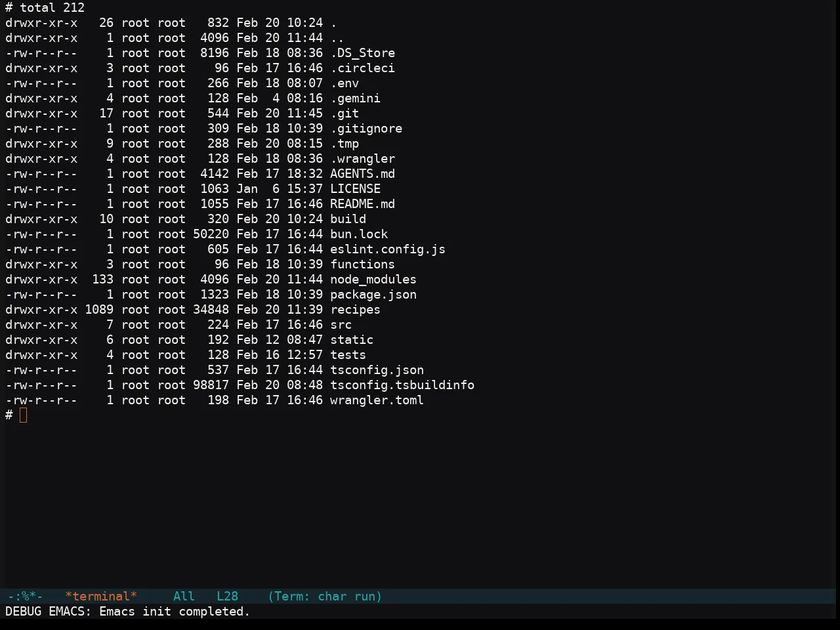Click the wrangler.toml file name
This screenshot has width=840, height=630.
[x=377, y=400]
